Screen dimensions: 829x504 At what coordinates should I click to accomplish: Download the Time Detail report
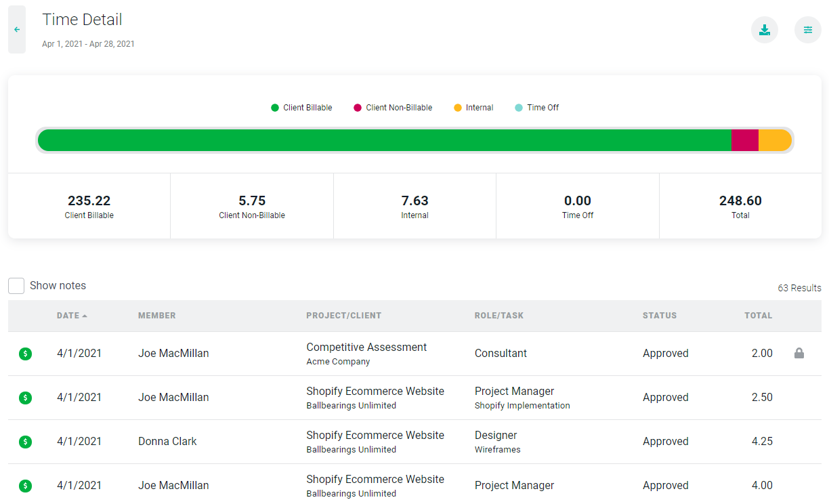coord(765,30)
